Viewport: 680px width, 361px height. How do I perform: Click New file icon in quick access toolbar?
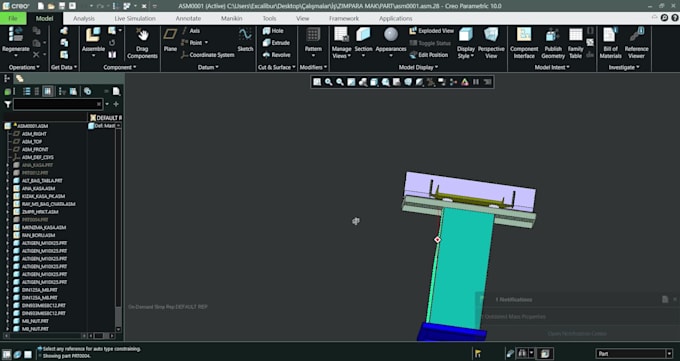point(40,6)
